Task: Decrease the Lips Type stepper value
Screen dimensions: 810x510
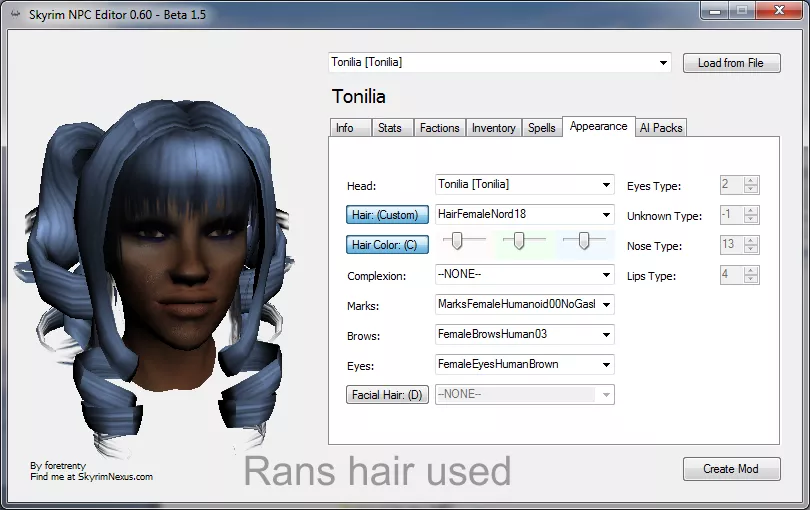Action: 751,280
